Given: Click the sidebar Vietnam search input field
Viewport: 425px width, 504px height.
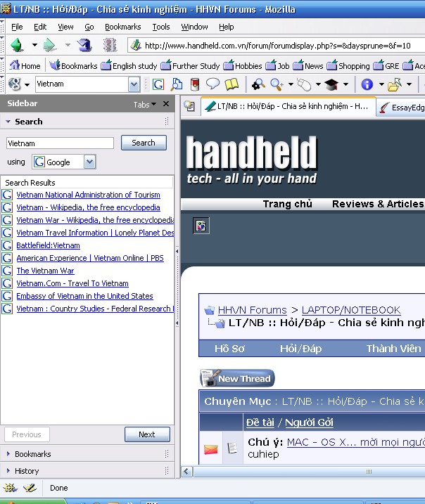Looking at the screenshot, I should click(61, 143).
